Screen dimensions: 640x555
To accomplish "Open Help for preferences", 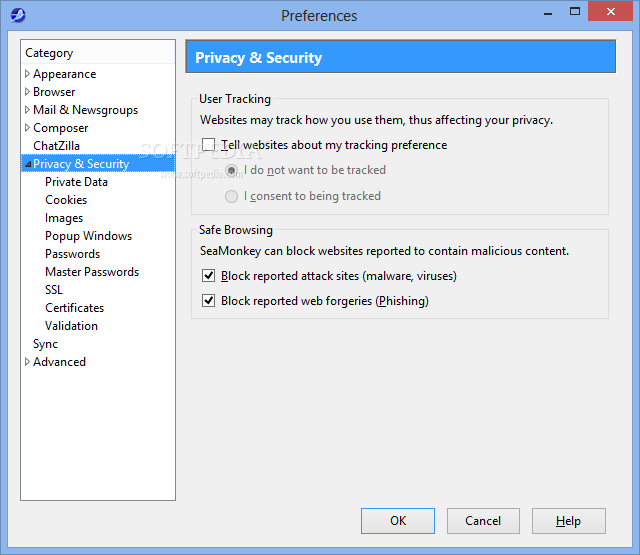I will coord(568,521).
